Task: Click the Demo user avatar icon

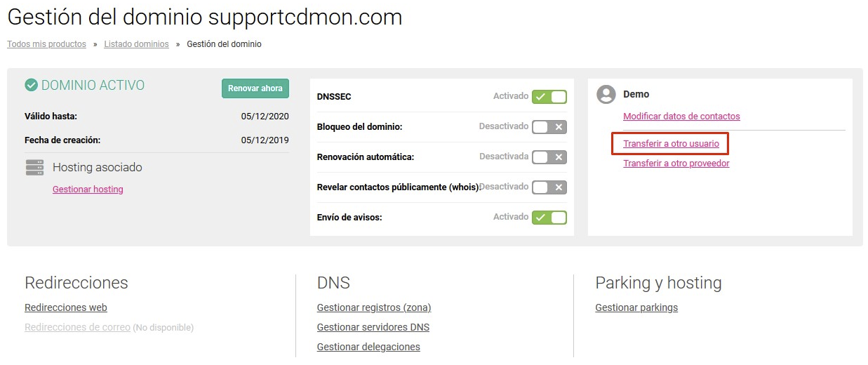Action: (x=606, y=94)
